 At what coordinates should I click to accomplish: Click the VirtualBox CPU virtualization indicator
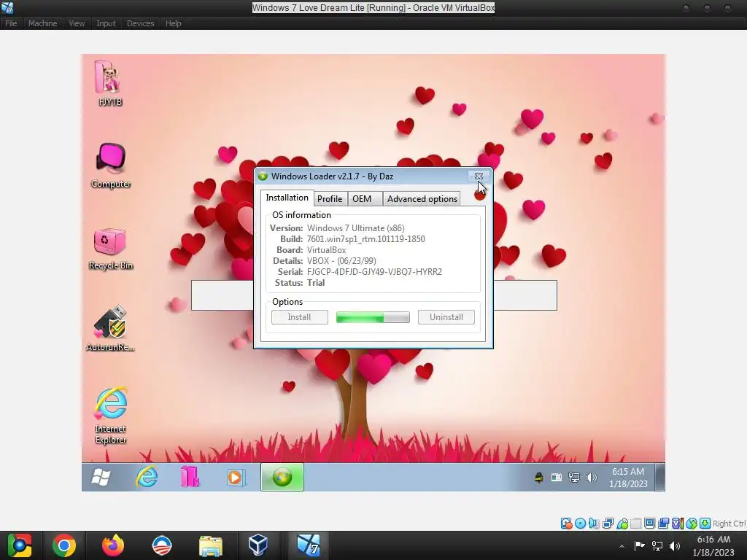tap(678, 524)
